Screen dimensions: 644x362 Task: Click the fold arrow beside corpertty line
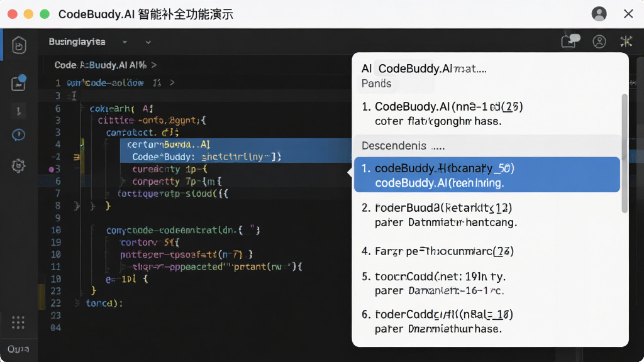(123, 182)
